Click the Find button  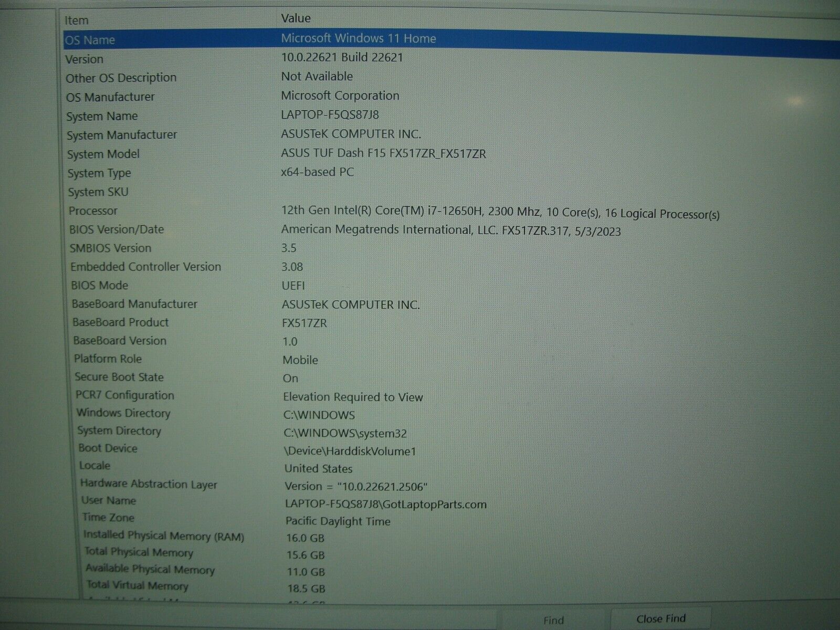[553, 620]
